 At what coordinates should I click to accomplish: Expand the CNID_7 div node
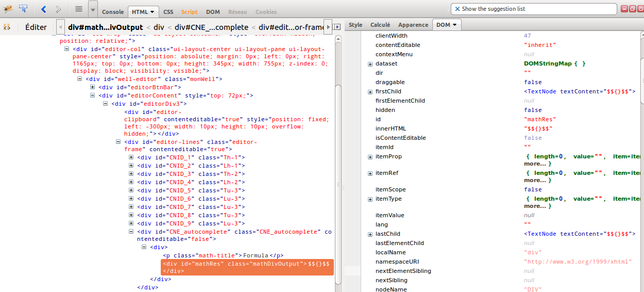click(131, 207)
